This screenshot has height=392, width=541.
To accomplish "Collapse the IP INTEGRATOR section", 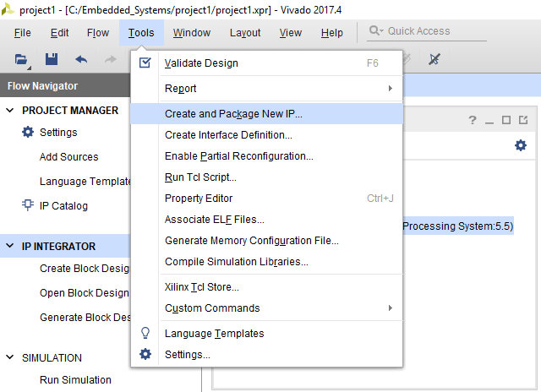I will click(x=10, y=247).
